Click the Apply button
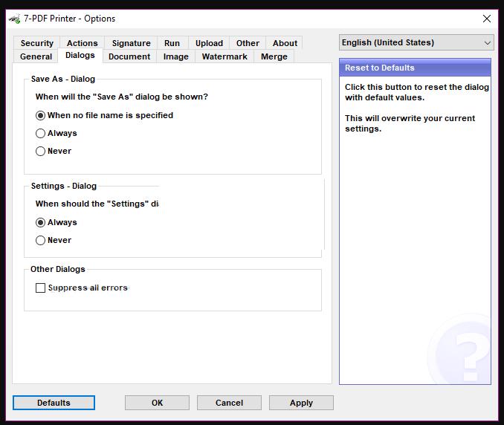Viewport: 504px width, 425px height. point(301,403)
